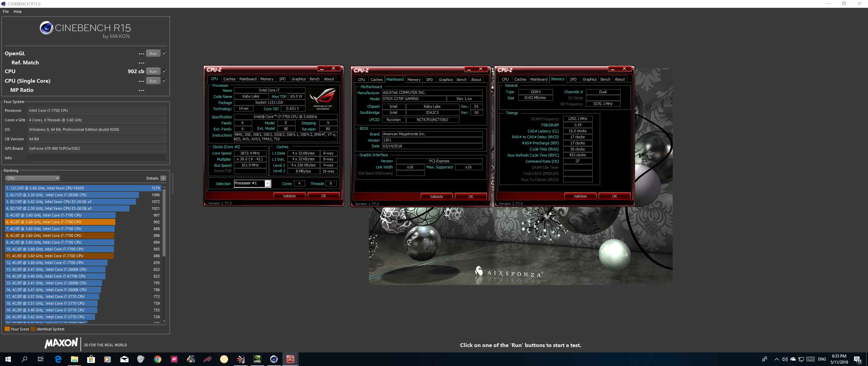Open the truck simulator taskbar icon
This screenshot has width=868, height=366.
click(x=191, y=359)
